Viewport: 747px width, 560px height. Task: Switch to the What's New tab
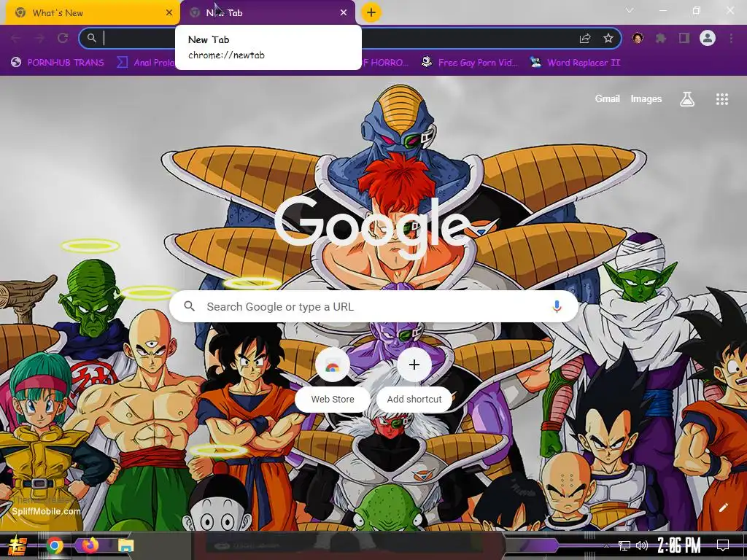(x=93, y=13)
